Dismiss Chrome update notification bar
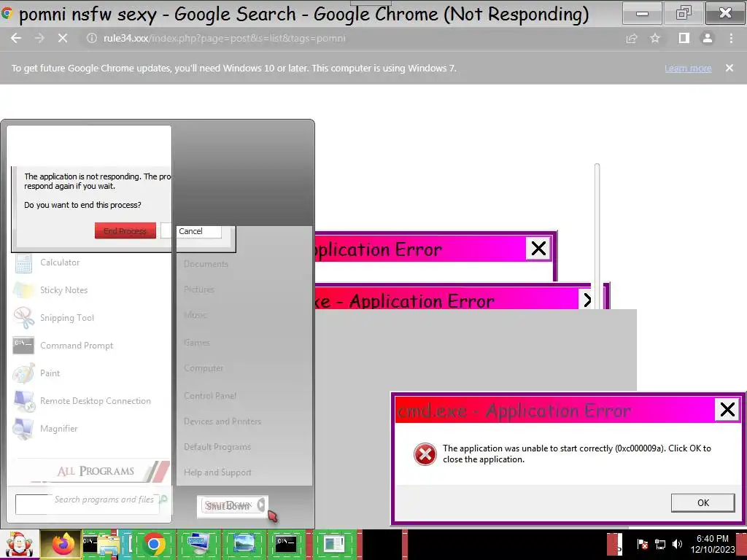Viewport: 747px width, 560px height. pyautogui.click(x=729, y=68)
